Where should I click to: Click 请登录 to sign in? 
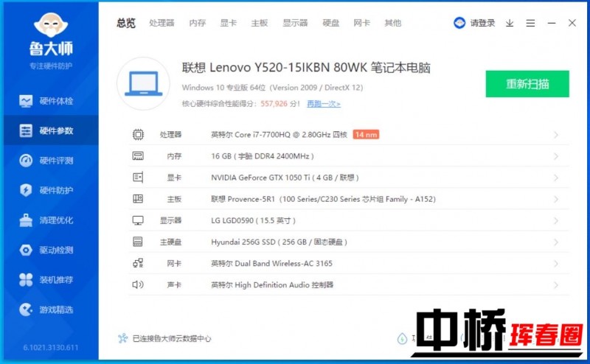[x=482, y=23]
